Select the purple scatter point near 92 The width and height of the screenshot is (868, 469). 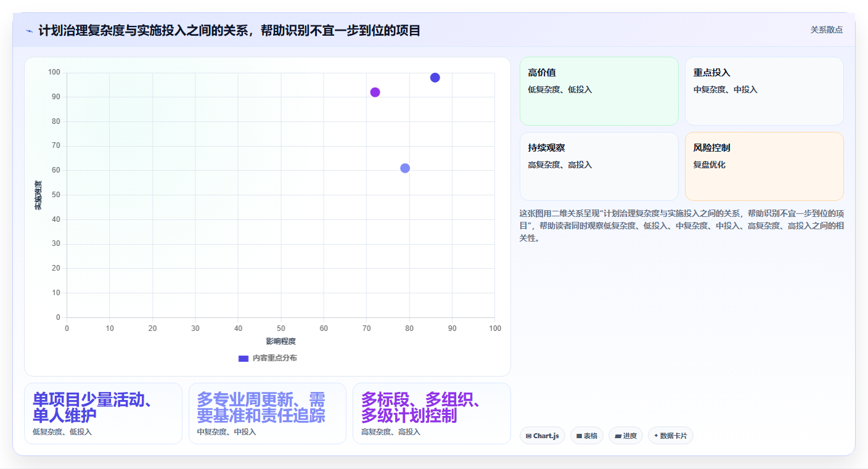click(x=375, y=92)
